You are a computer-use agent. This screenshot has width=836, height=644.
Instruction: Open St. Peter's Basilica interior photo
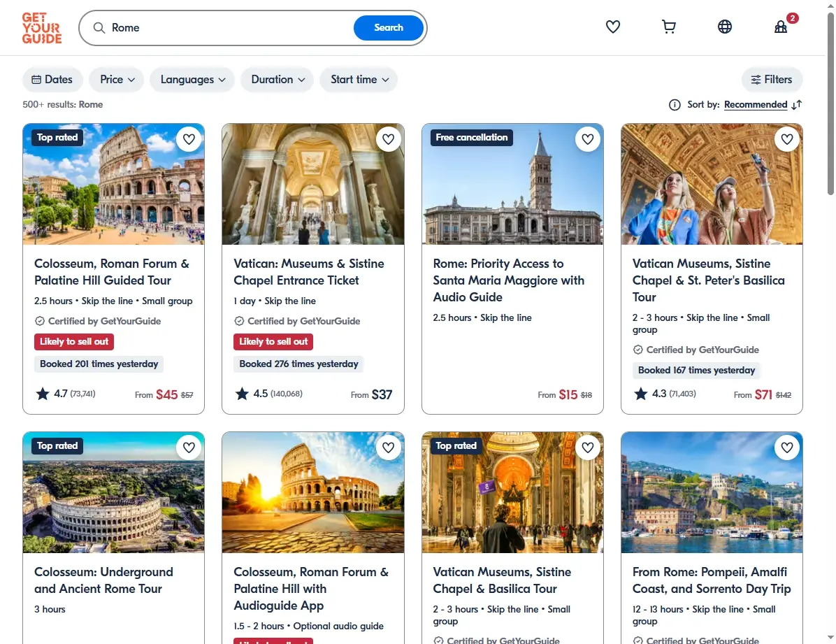[512, 492]
